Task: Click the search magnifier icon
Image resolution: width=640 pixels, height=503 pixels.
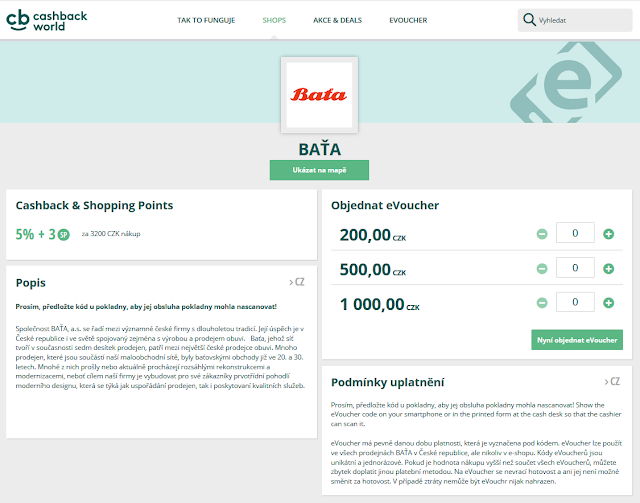Action: click(x=529, y=20)
